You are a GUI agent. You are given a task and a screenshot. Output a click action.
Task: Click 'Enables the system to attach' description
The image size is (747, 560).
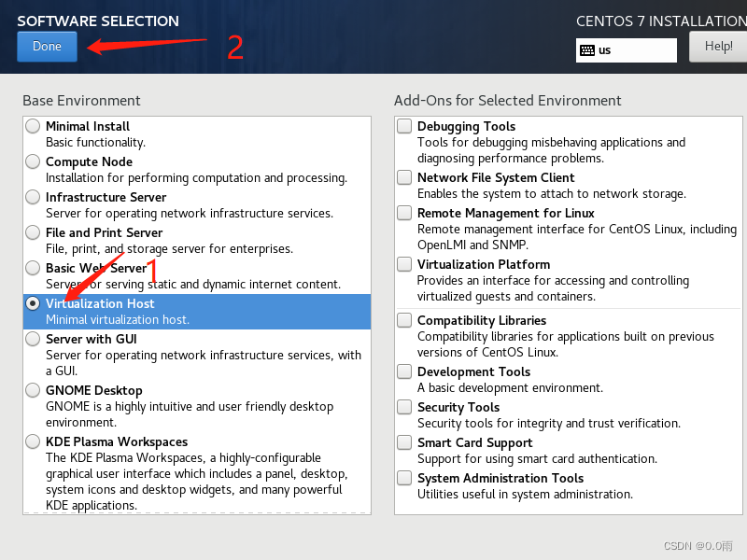pyautogui.click(x=552, y=194)
